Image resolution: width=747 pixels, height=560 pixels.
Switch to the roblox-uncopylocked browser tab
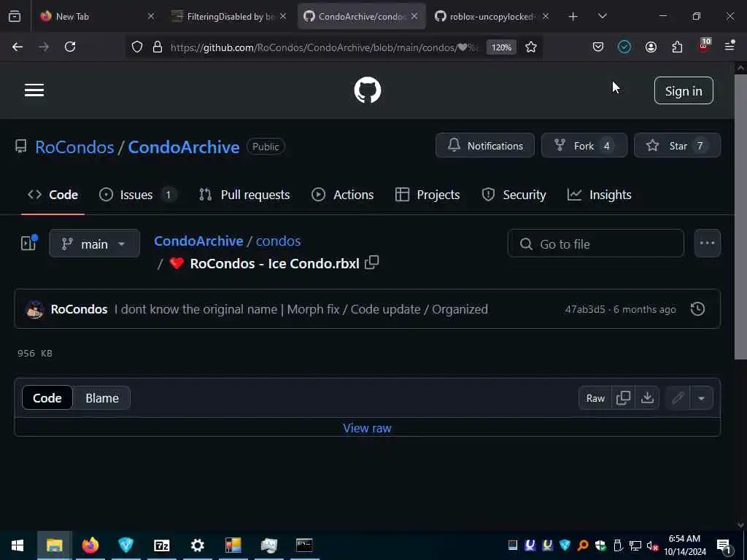492,16
